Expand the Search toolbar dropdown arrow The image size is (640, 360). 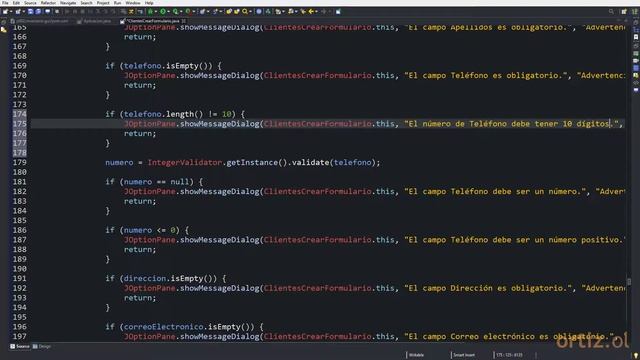(x=251, y=11)
